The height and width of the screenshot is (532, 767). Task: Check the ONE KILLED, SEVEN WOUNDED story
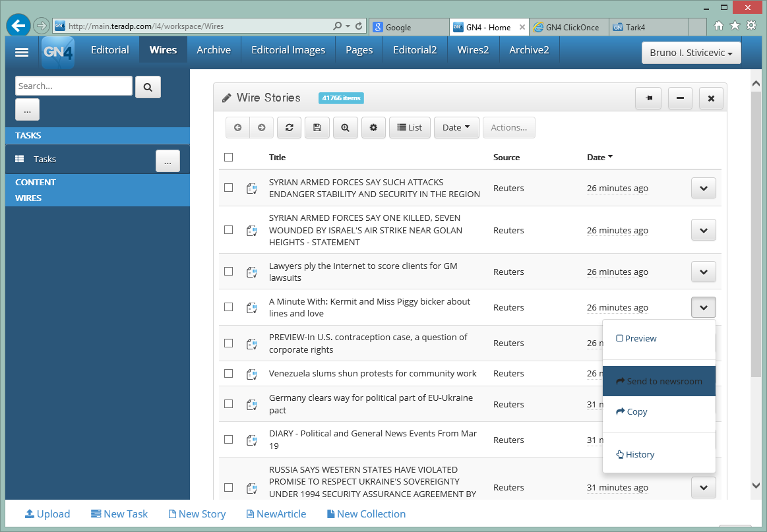click(x=228, y=230)
